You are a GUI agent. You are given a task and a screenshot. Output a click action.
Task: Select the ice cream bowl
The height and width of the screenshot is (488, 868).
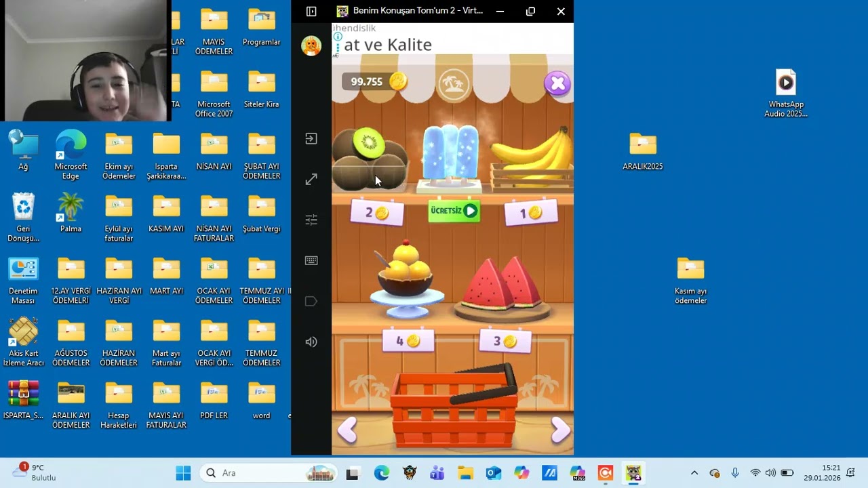point(406,279)
